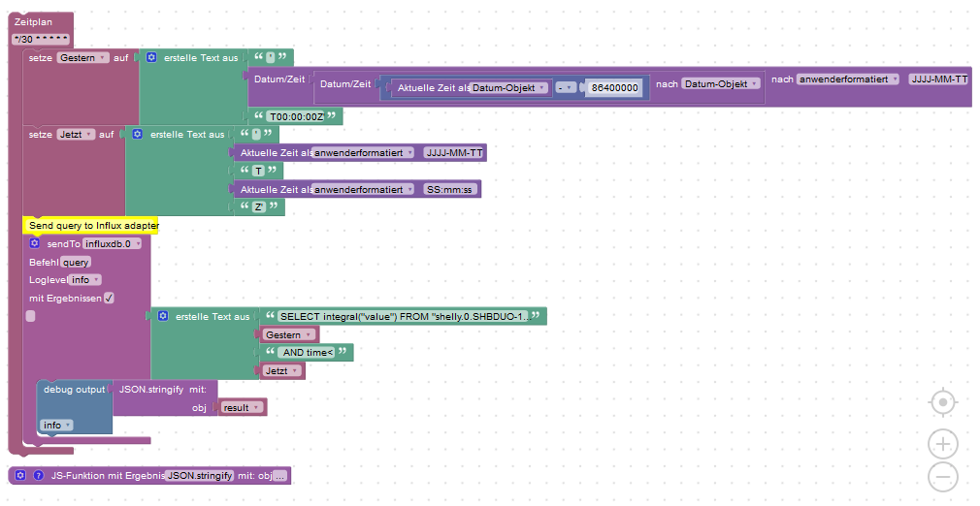Screen dimensions: 980x506
Task: Open result variable dropdown
Action: point(242,407)
